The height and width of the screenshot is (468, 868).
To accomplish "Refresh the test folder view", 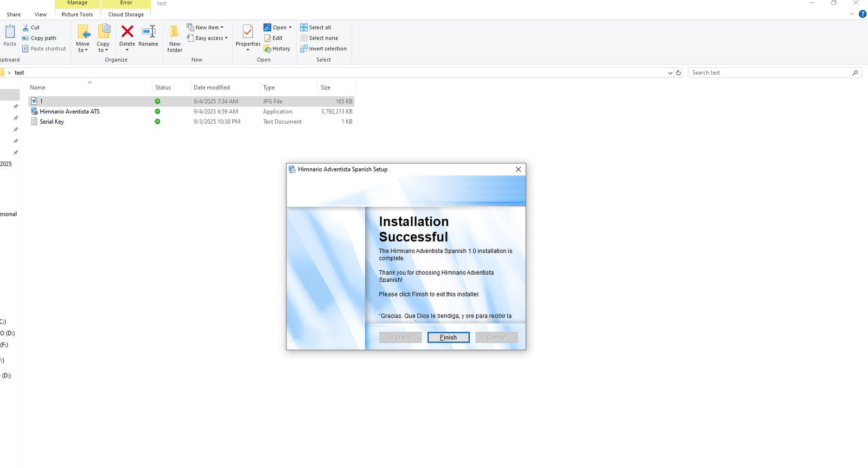I will coord(678,73).
